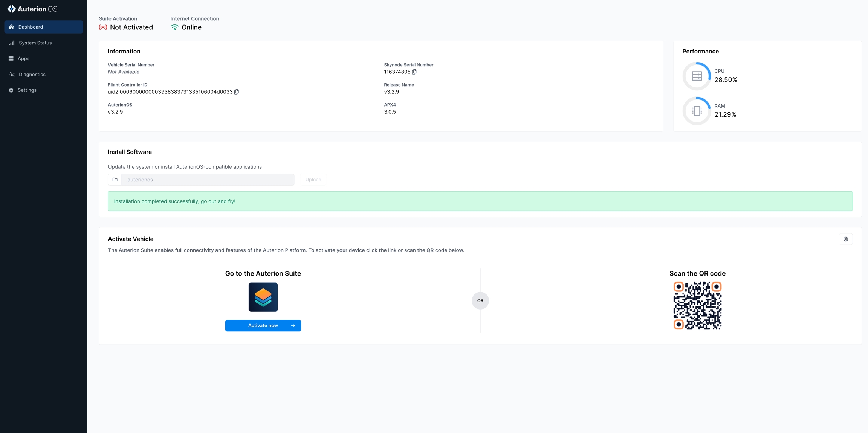Viewport: 868px width, 433px height.
Task: Click the .auterionos file input field
Action: pos(208,180)
